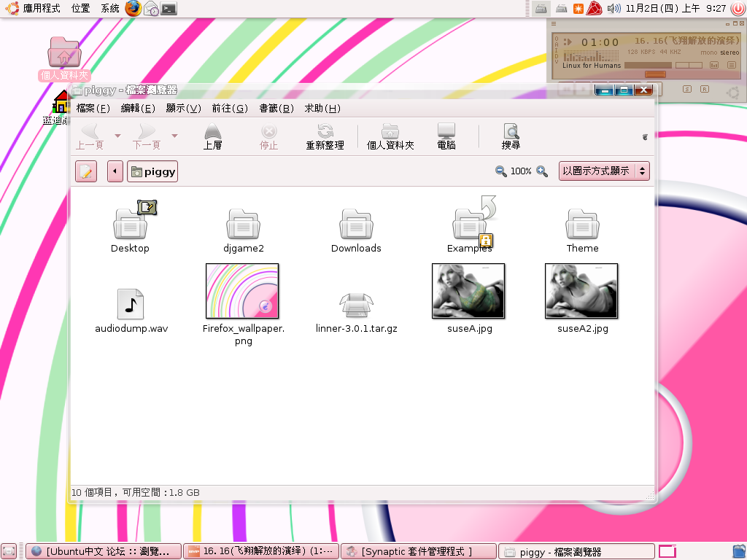Click the red ruby tray icon

(x=594, y=8)
